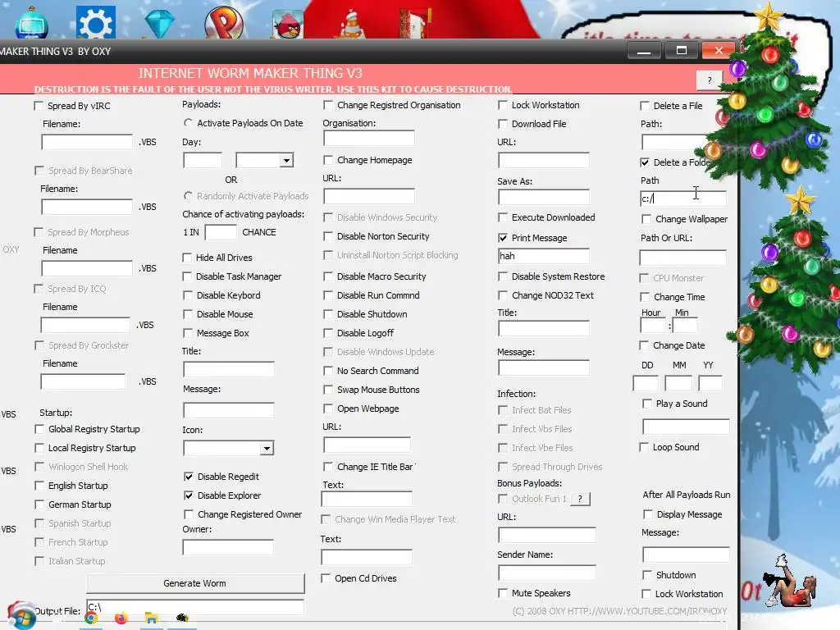Tick the No Search Command checkbox
The width and height of the screenshot is (840, 630).
tap(328, 371)
